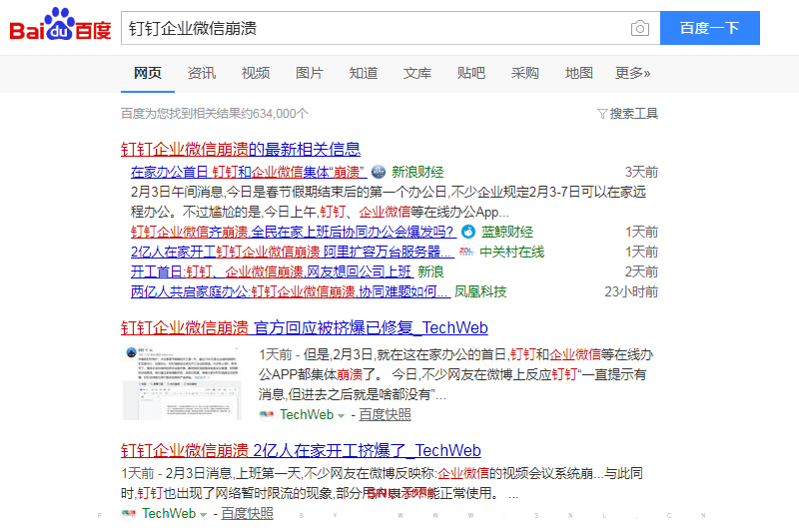799x532 pixels.
Task: Click TechWeb source text under 2亿人 result
Action: [169, 514]
